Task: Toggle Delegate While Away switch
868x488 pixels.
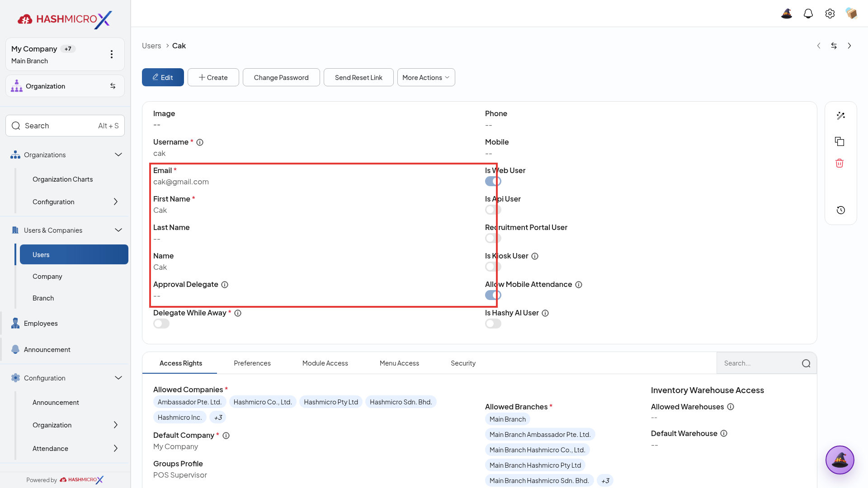Action: 161,324
